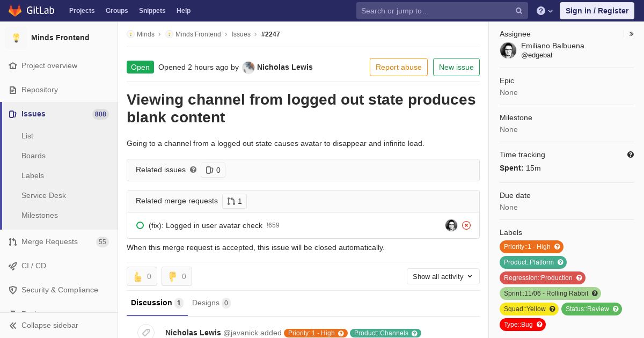Click the search magnifier icon
Viewport: 644px width, 338px height.
coord(519,11)
